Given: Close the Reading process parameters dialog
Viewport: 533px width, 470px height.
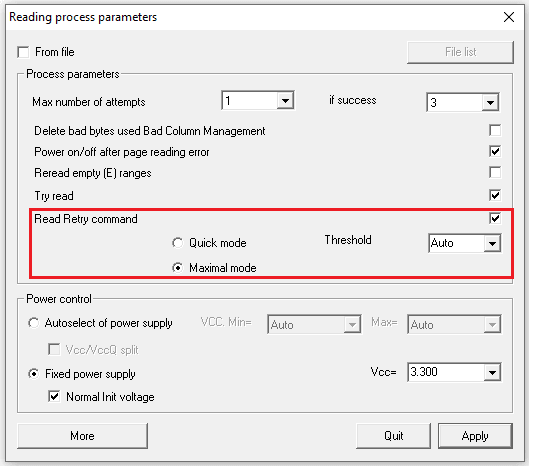Looking at the screenshot, I should (509, 17).
